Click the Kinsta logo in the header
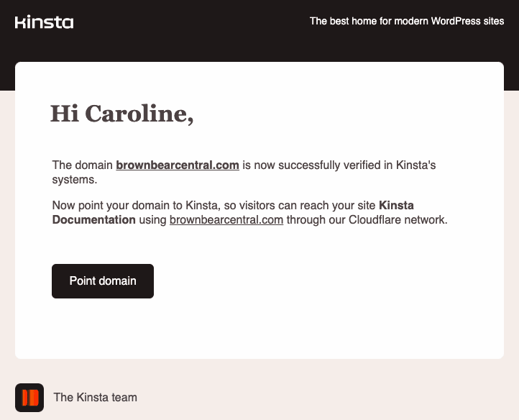This screenshot has width=519, height=420. (44, 22)
